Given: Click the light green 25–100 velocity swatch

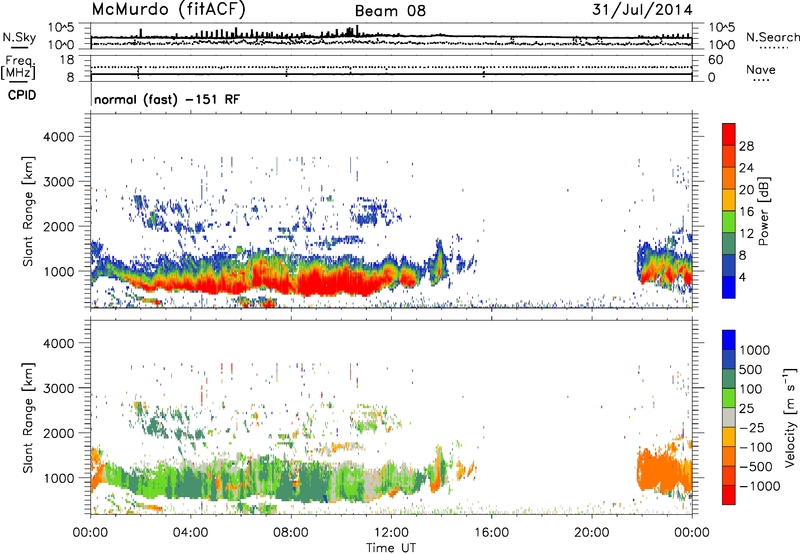Looking at the screenshot, I should (x=729, y=398).
